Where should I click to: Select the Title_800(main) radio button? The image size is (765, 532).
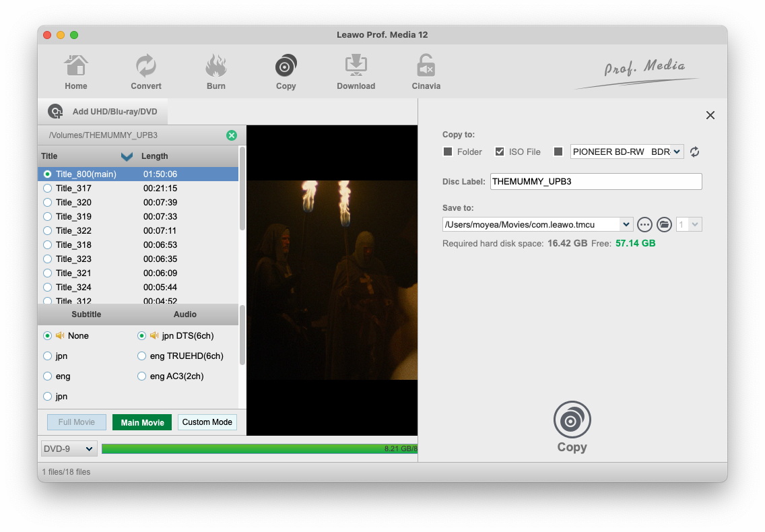coord(47,174)
